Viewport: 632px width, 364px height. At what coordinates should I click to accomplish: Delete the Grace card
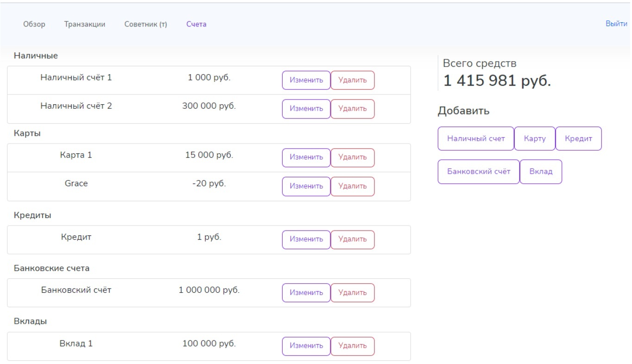352,186
